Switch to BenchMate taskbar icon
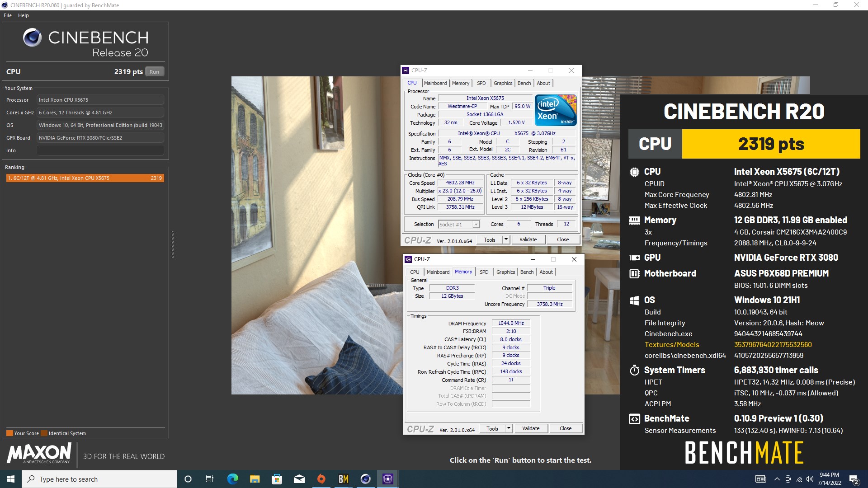This screenshot has height=488, width=868. click(343, 479)
